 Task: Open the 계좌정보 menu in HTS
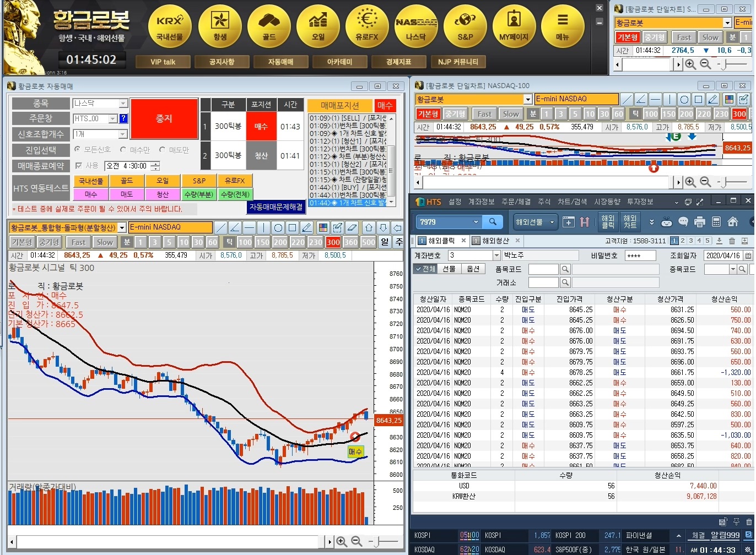pos(482,202)
